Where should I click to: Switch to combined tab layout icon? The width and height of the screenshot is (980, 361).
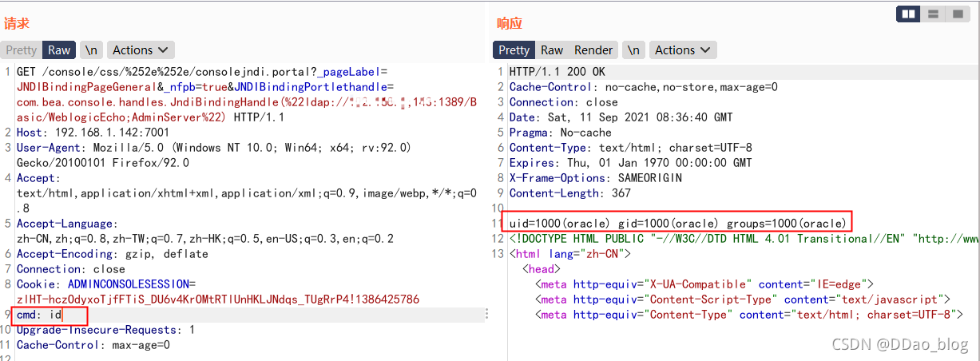(956, 14)
